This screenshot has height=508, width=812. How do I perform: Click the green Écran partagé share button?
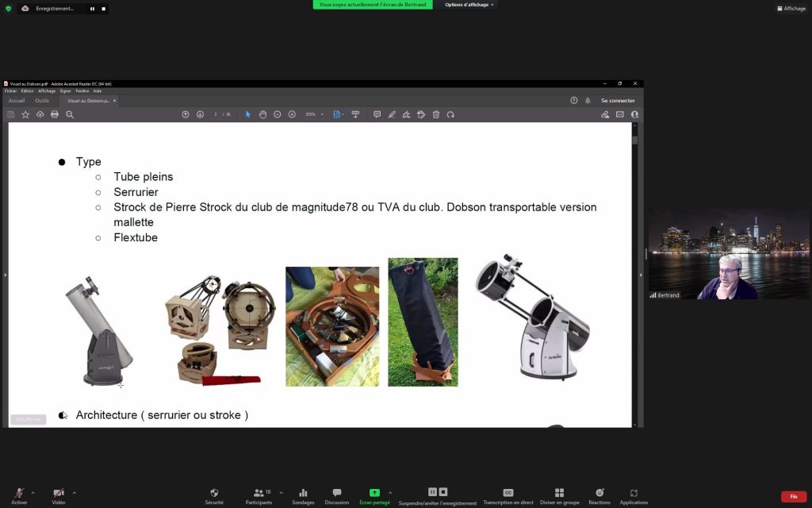[374, 496]
